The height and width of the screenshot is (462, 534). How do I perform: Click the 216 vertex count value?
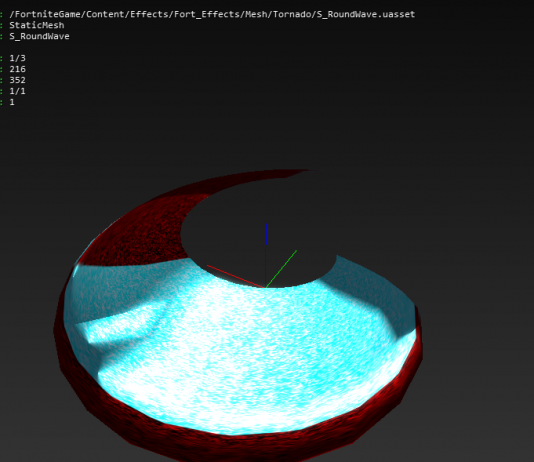click(x=17, y=69)
